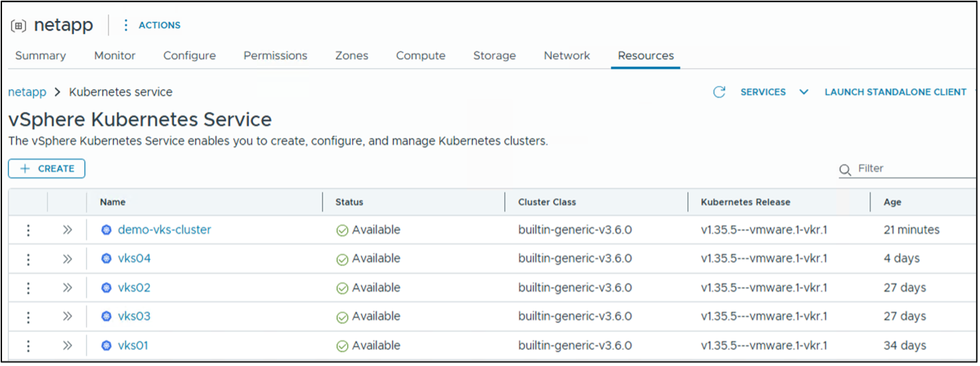Switch to the Storage tab

494,56
